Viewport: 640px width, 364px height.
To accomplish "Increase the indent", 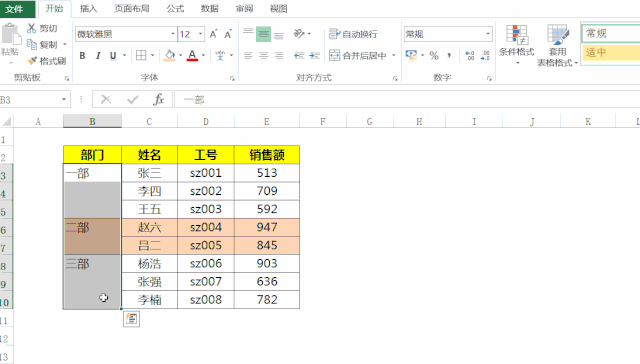I will coord(314,55).
